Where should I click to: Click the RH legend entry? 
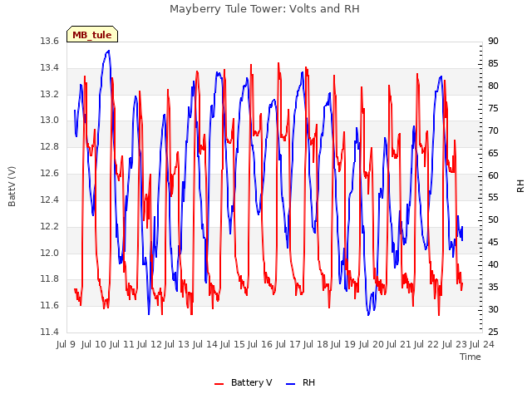(x=301, y=382)
